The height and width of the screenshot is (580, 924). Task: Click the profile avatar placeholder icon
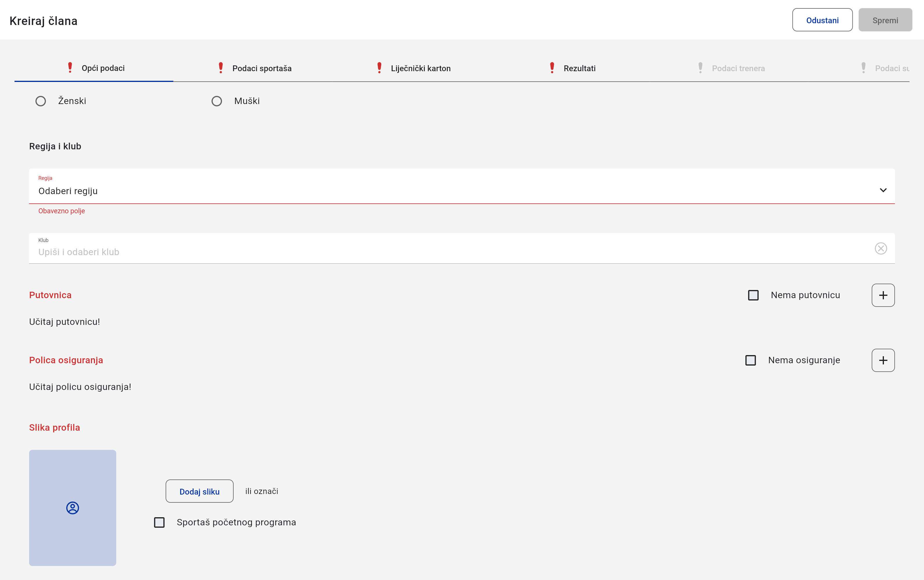coord(72,507)
